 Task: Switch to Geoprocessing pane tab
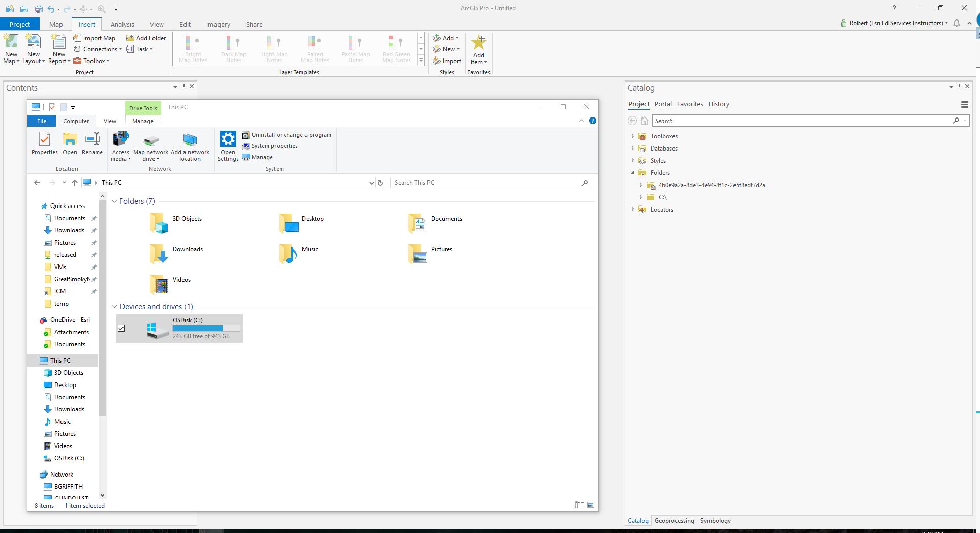pos(674,521)
